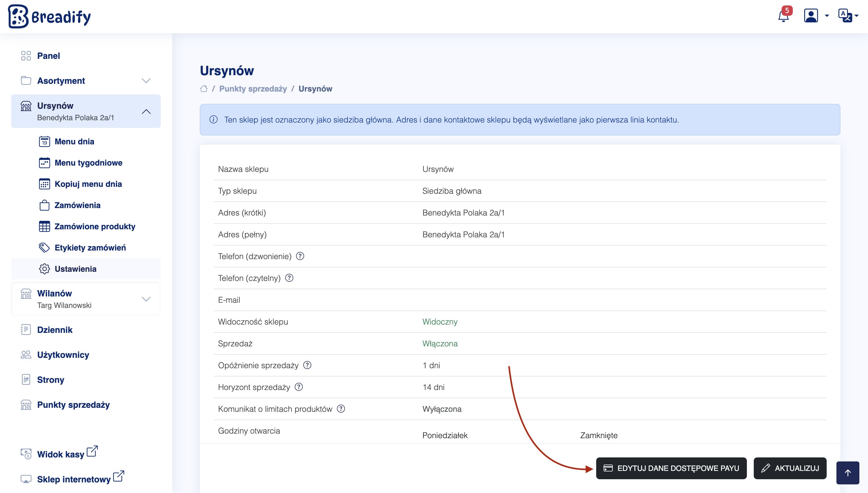
Task: Click the Aktualizuj button
Action: pyautogui.click(x=790, y=468)
